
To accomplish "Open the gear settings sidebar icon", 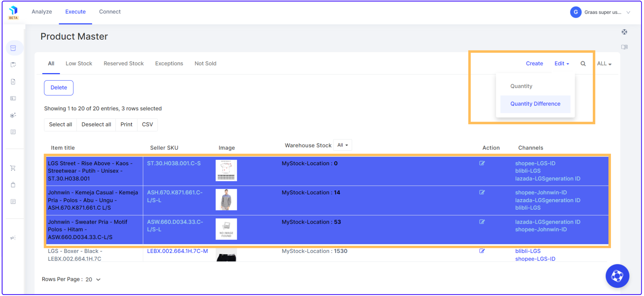I will pos(13,115).
